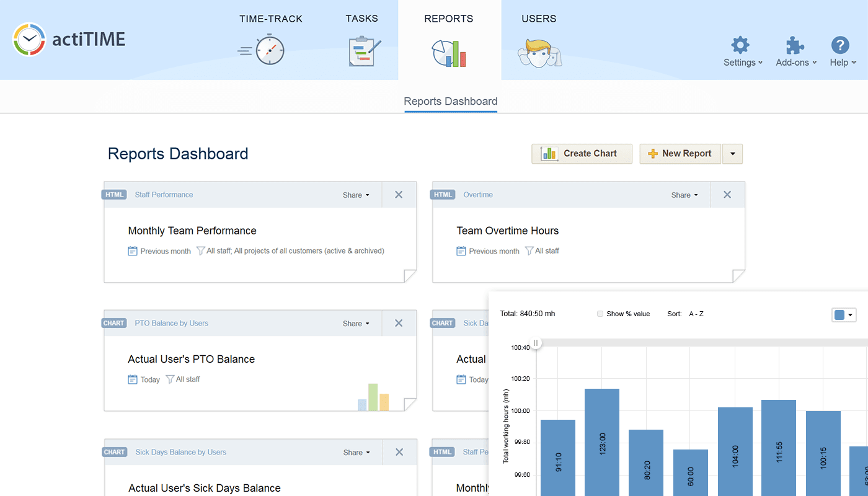This screenshot has height=496, width=868.
Task: Open Settings dropdown menu
Action: (x=743, y=63)
